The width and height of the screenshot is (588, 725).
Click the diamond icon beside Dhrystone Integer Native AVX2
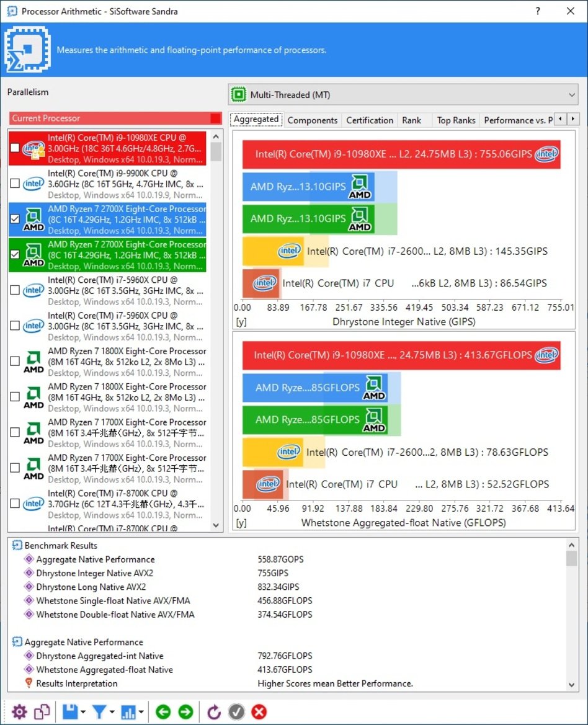click(29, 573)
